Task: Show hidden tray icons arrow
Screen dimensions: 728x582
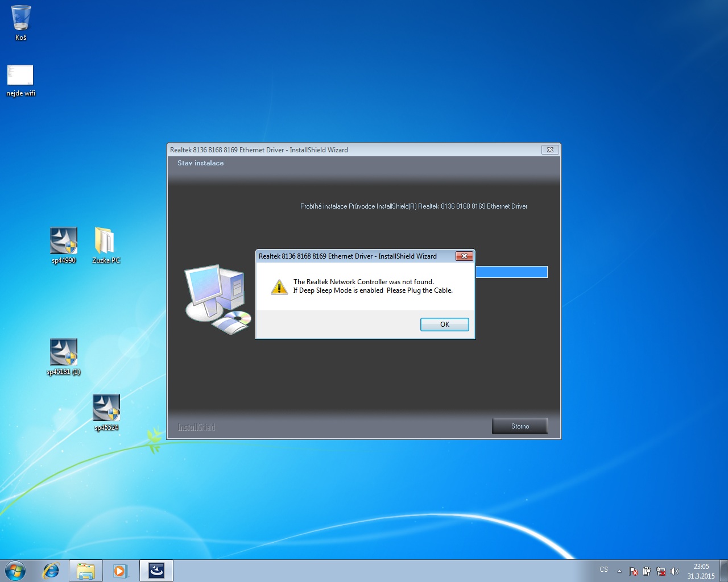Action: click(619, 571)
